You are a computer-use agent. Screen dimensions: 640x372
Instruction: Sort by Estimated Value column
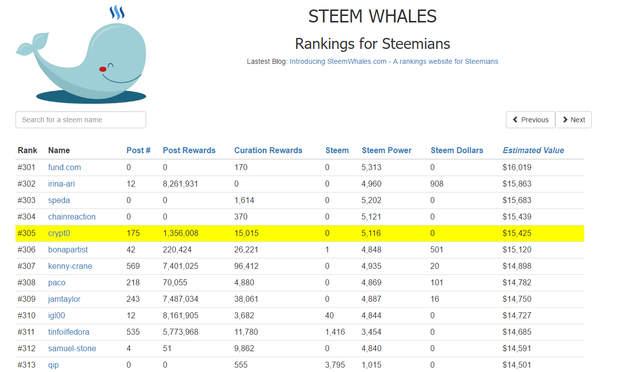point(533,150)
